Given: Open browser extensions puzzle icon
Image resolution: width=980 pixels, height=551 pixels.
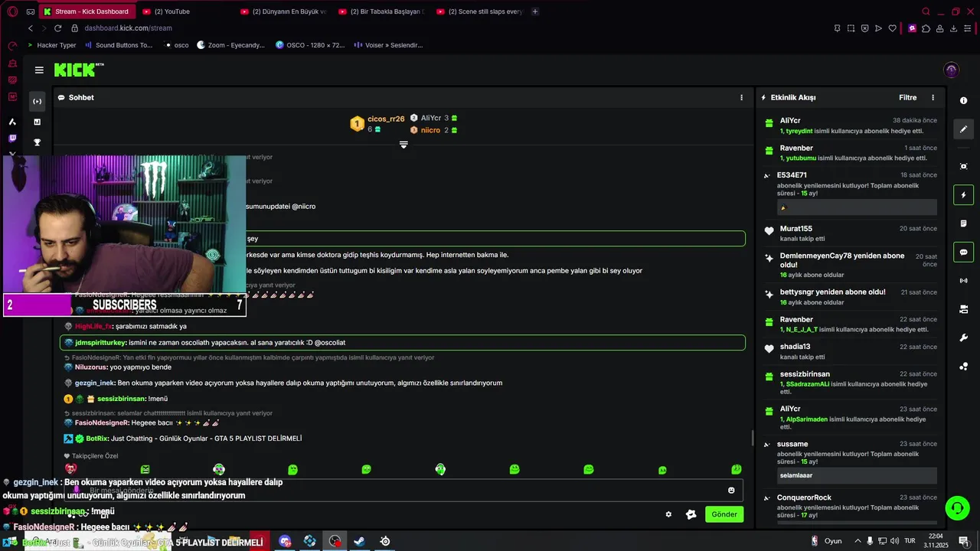Looking at the screenshot, I should [x=926, y=28].
